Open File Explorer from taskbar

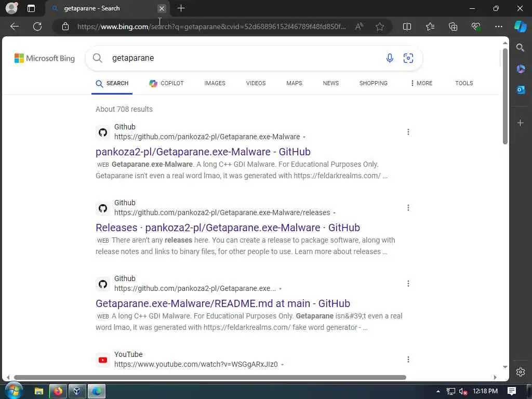[x=38, y=391]
